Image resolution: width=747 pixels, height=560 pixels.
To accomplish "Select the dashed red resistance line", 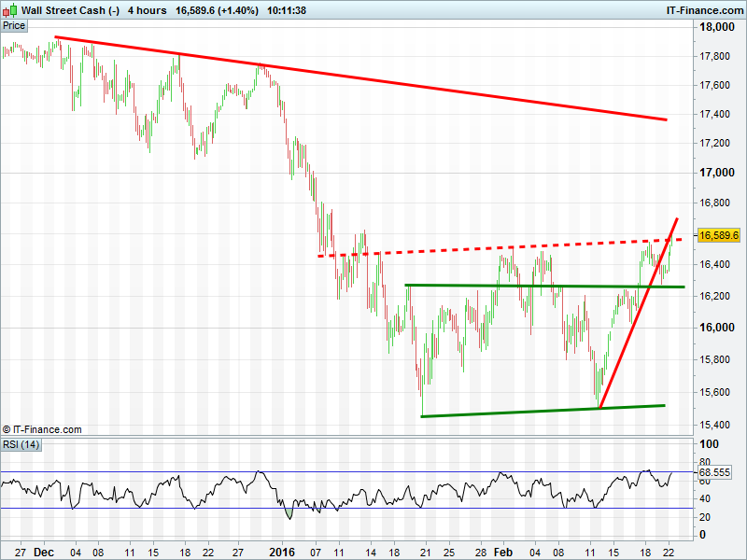I will (500, 247).
